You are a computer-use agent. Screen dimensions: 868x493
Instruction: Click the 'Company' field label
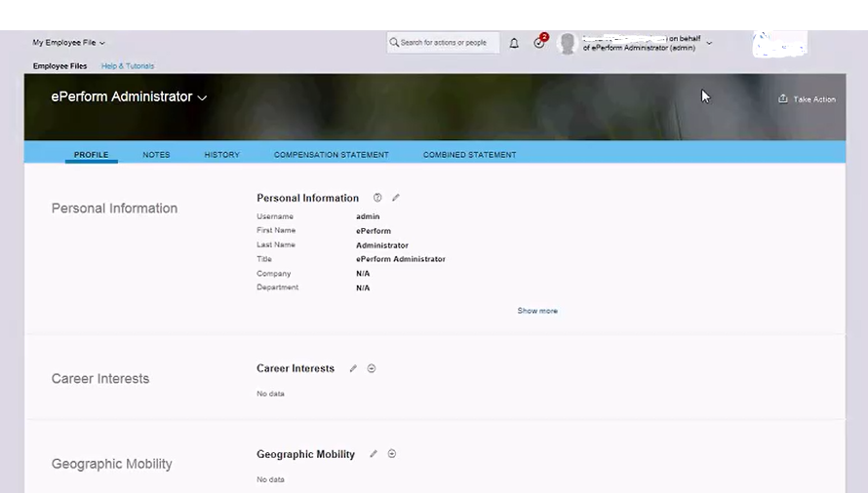coord(273,274)
